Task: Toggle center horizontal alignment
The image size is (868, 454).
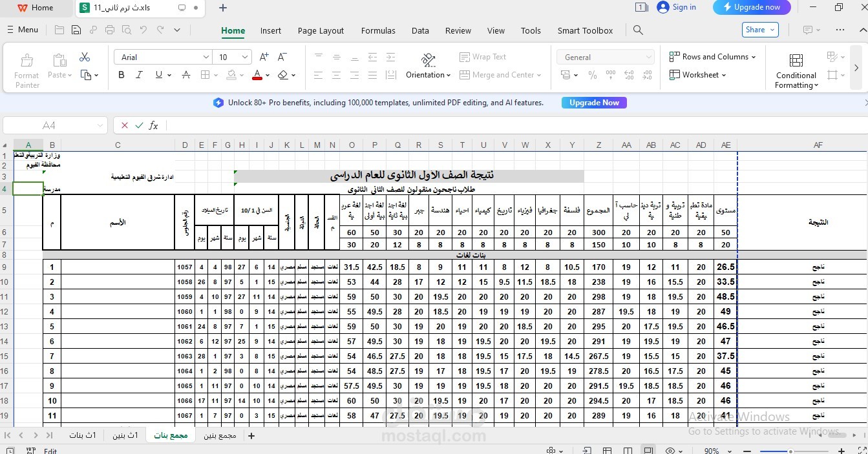Action: pos(336,75)
